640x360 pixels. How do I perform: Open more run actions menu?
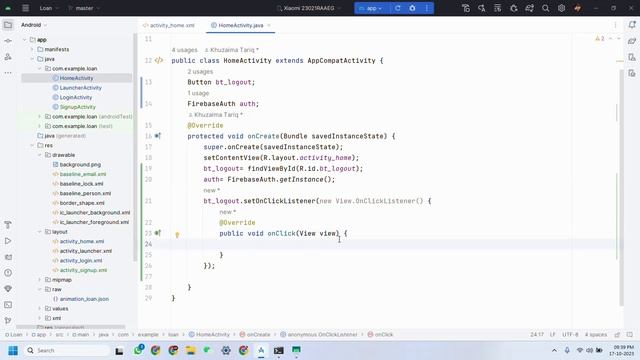click(427, 8)
